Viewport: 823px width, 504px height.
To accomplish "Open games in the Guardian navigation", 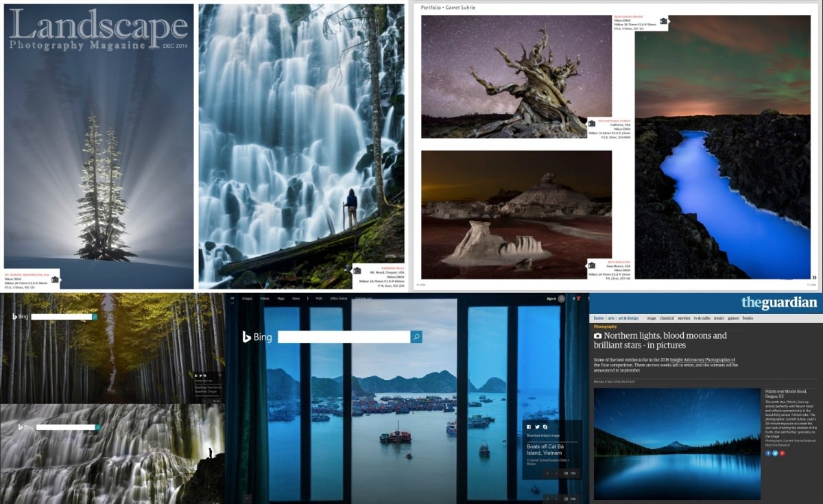I will click(734, 318).
